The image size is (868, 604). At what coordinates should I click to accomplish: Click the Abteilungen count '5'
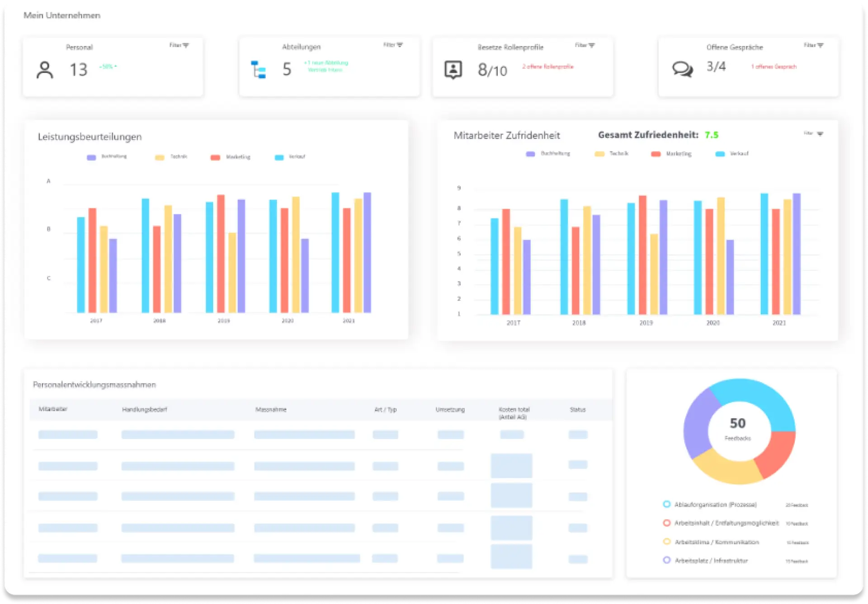tap(287, 69)
